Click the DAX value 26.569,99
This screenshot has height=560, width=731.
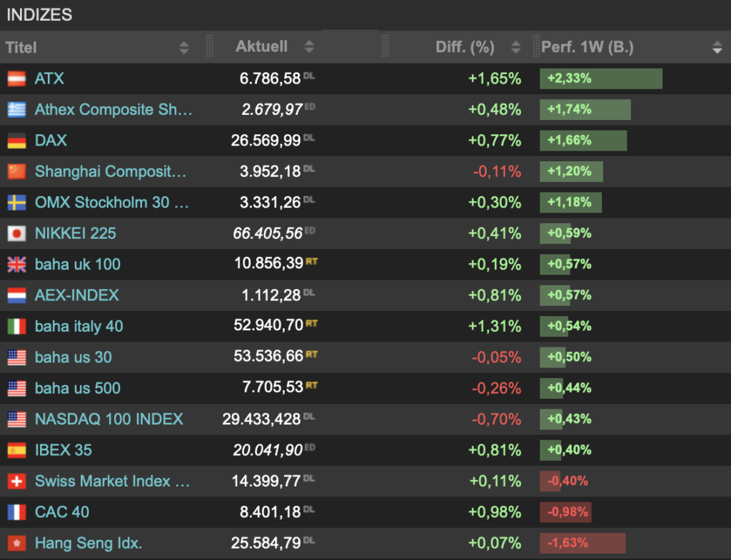[266, 141]
